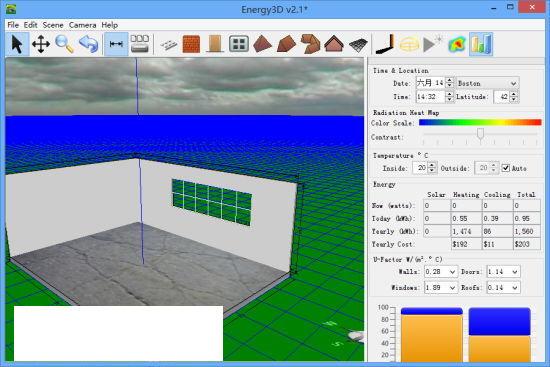Click the Yearly Cooling value 86
550x367 pixels.
(497, 231)
